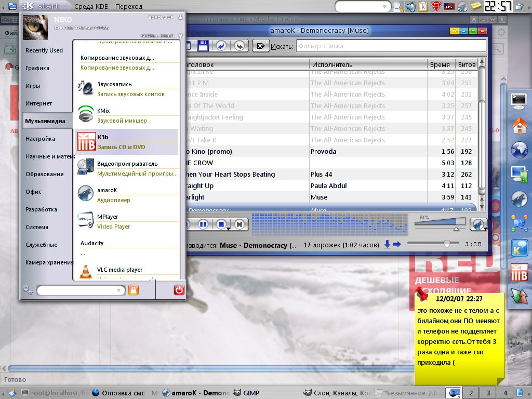Click the Время column header in amaroK

440,64
